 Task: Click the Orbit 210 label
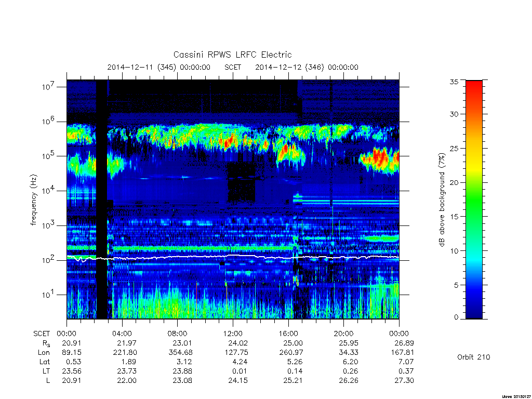point(474,357)
